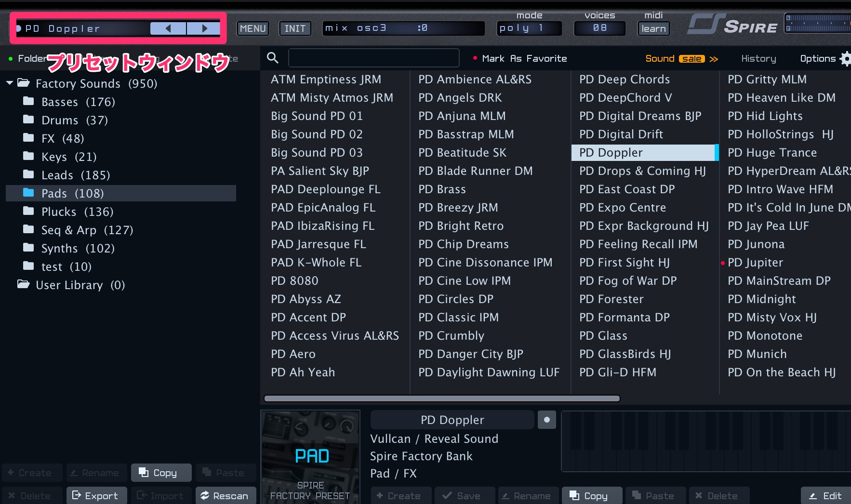Toggle the Mark As Favorite filter

click(519, 58)
